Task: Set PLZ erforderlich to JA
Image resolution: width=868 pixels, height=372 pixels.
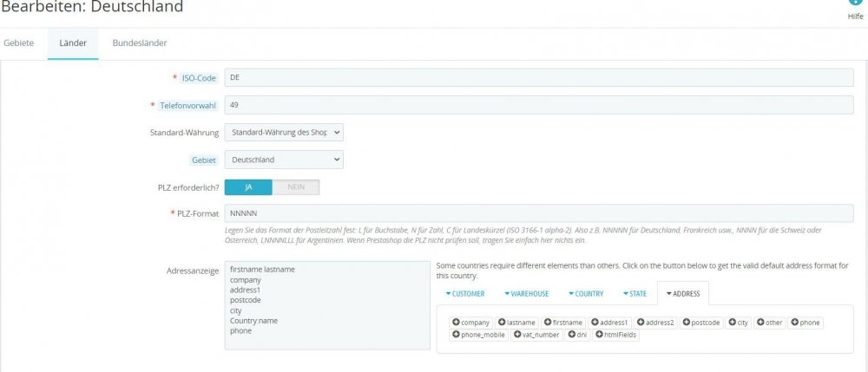Action: click(248, 187)
